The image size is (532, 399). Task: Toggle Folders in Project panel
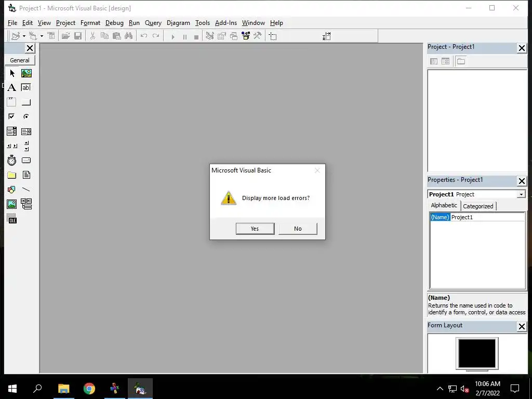[x=461, y=61]
